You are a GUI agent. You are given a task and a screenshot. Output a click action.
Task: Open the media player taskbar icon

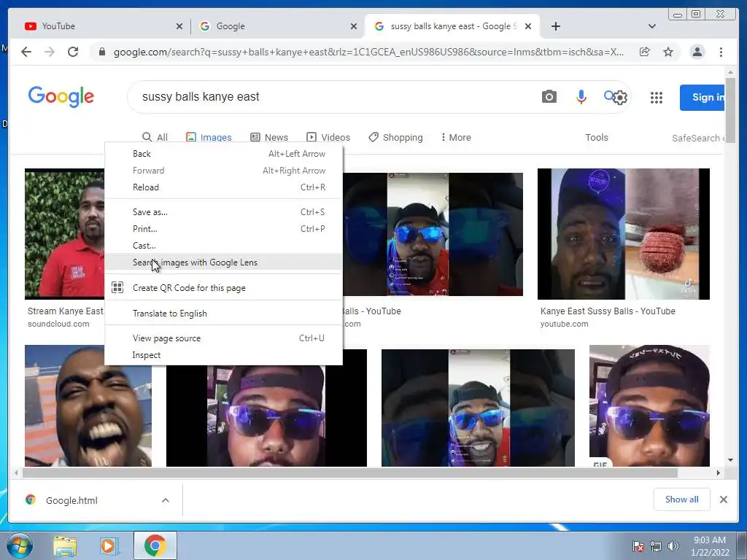109,545
